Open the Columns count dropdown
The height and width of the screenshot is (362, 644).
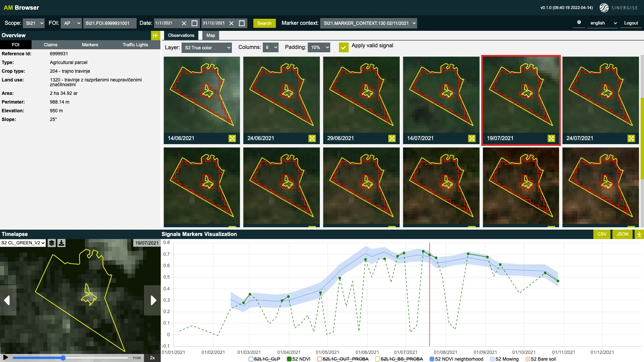click(x=270, y=48)
